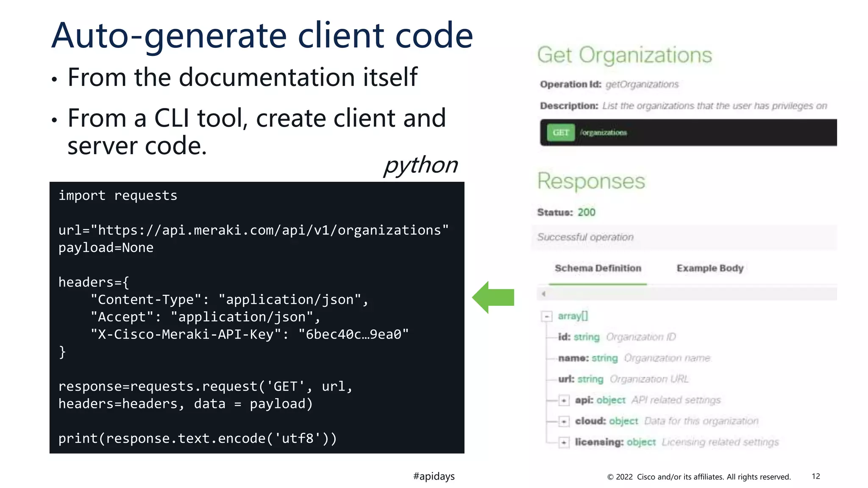Open the Example Body tab
This screenshot has height=488, width=868.
point(710,269)
